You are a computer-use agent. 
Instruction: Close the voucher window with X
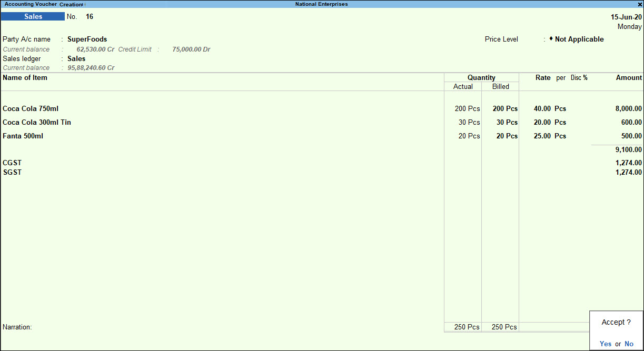639,4
